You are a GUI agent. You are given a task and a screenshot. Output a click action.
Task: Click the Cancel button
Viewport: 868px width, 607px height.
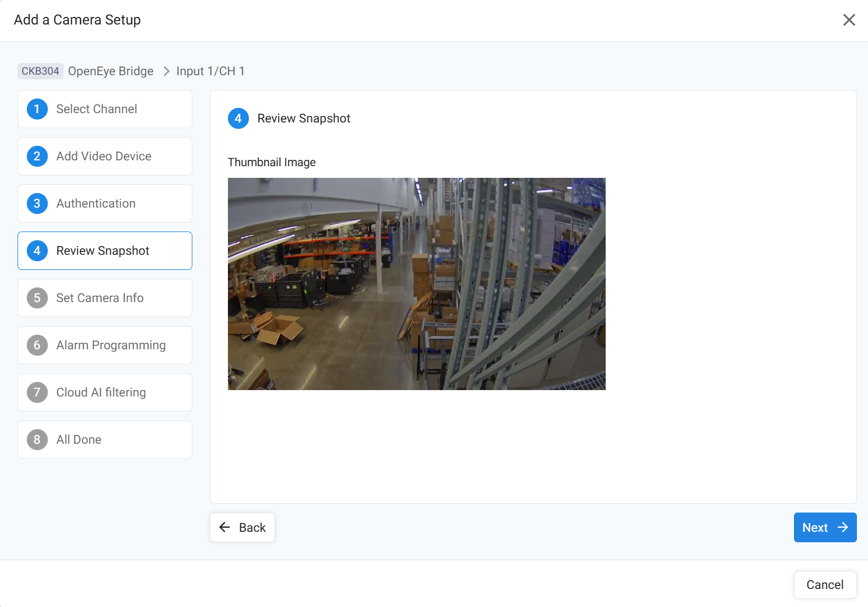click(824, 585)
